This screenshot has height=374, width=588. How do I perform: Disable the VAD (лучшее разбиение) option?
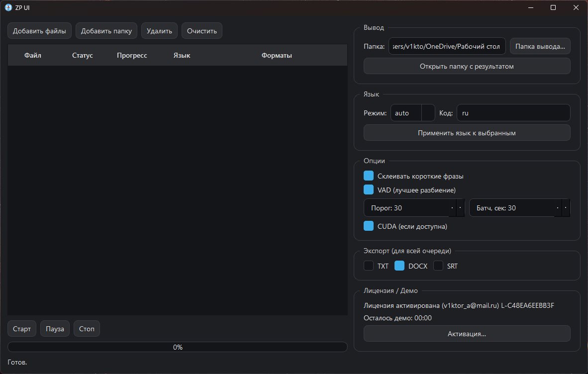click(369, 190)
